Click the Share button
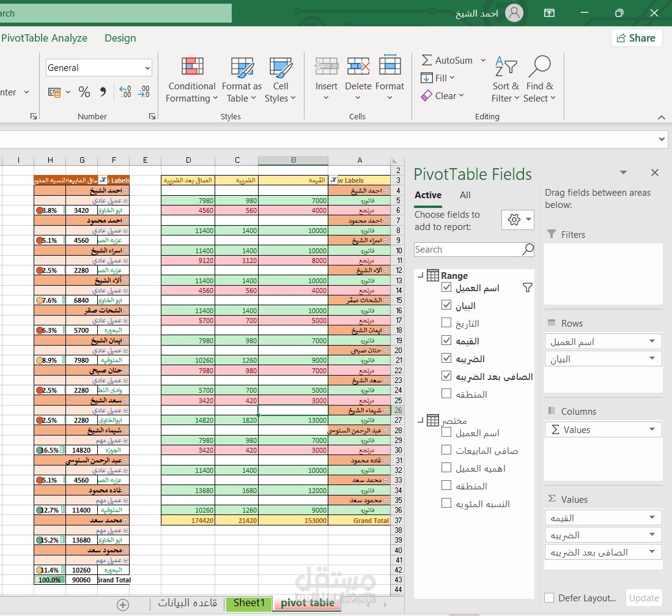Viewport: 672px width, 616px height. click(x=637, y=38)
